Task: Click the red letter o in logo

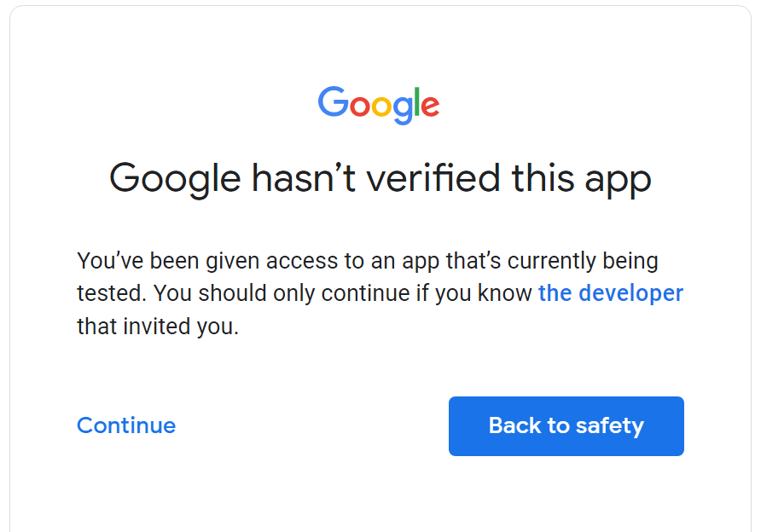Action: (360, 107)
